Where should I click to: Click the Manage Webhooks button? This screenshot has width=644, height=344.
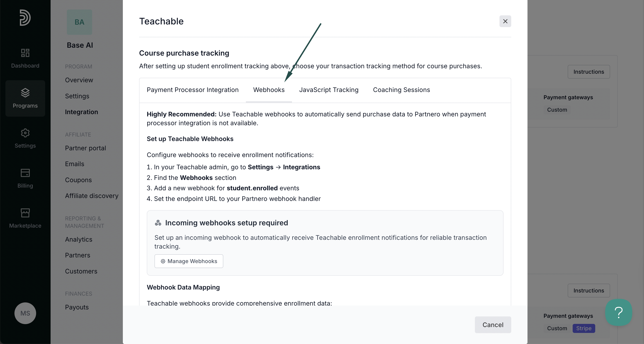click(189, 261)
